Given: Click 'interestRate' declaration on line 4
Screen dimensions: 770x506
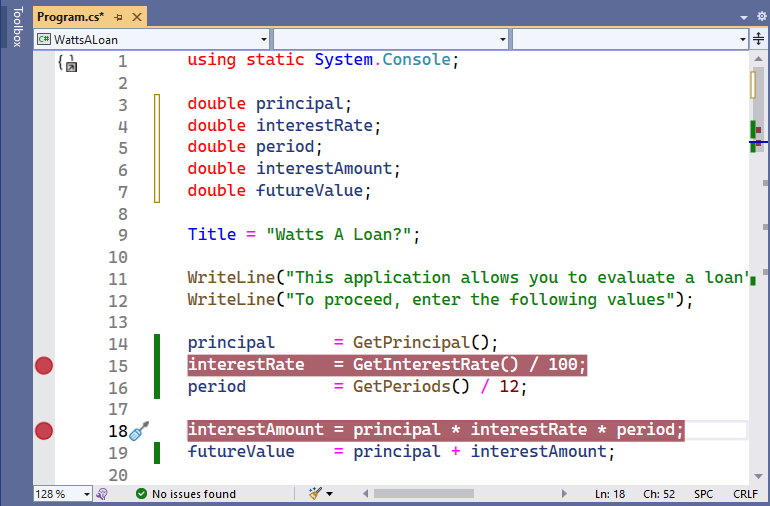Looking at the screenshot, I should (x=314, y=126).
